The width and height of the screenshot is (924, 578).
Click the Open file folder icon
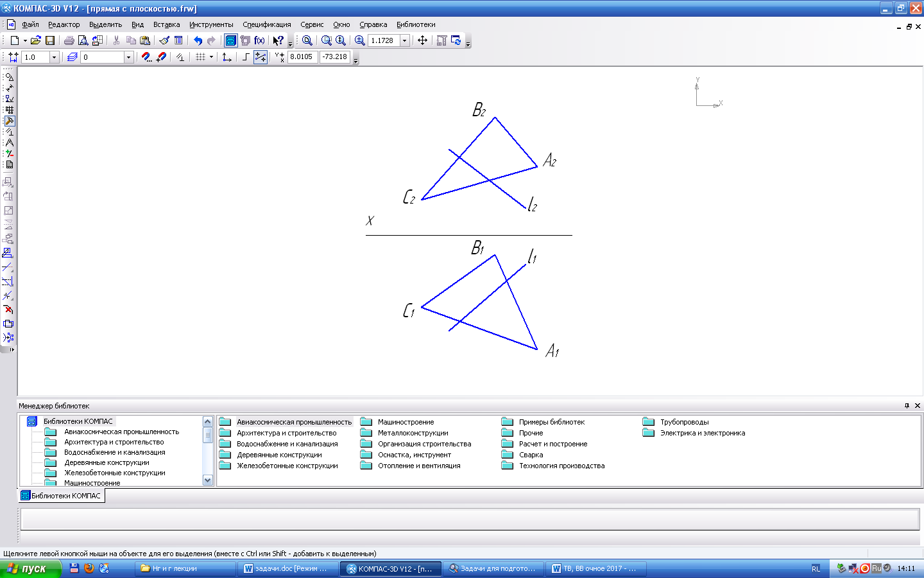click(x=36, y=40)
